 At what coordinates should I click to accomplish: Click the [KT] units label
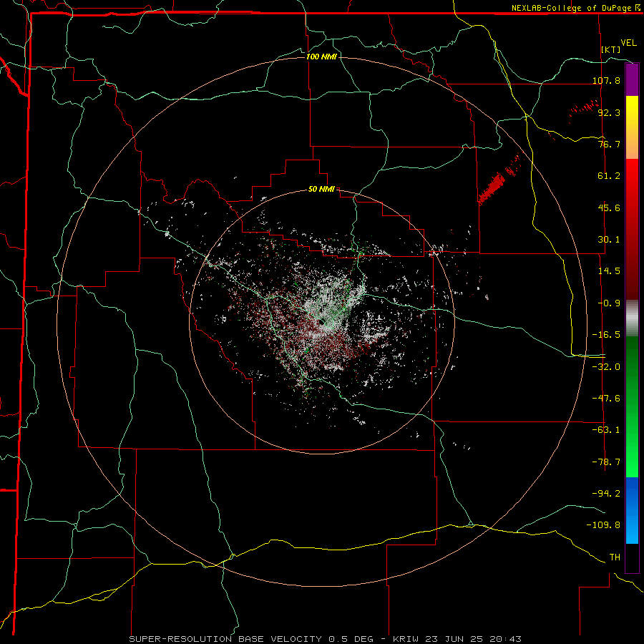[x=611, y=49]
